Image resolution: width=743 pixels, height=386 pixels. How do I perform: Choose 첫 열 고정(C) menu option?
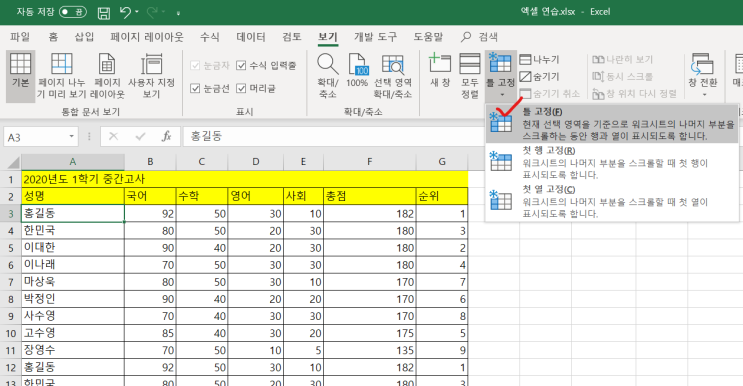[612, 201]
